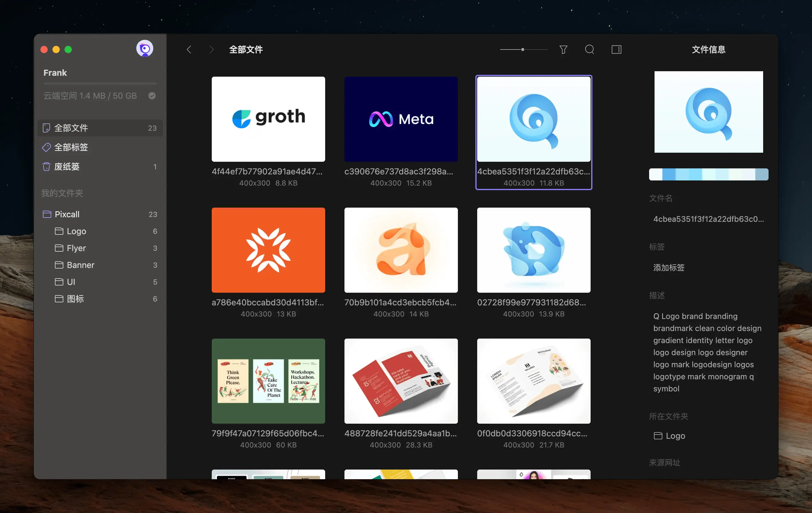Open the UI folder
This screenshot has height=513, width=812.
[100, 282]
